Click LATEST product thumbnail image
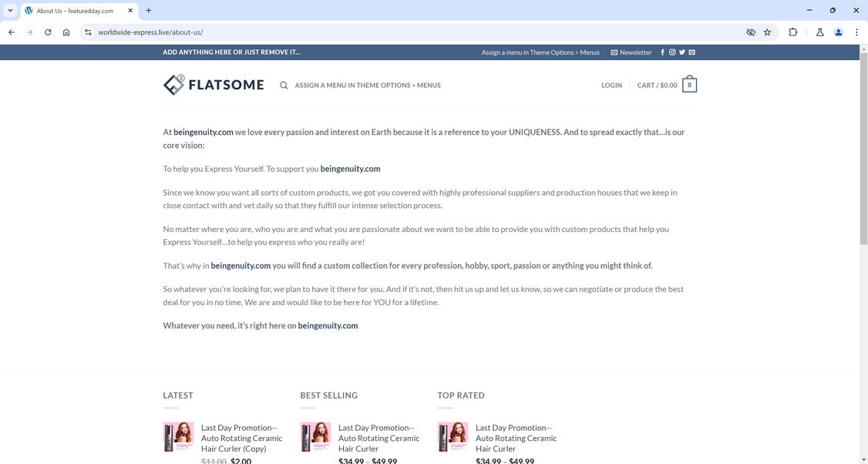This screenshot has height=464, width=868. (178, 438)
